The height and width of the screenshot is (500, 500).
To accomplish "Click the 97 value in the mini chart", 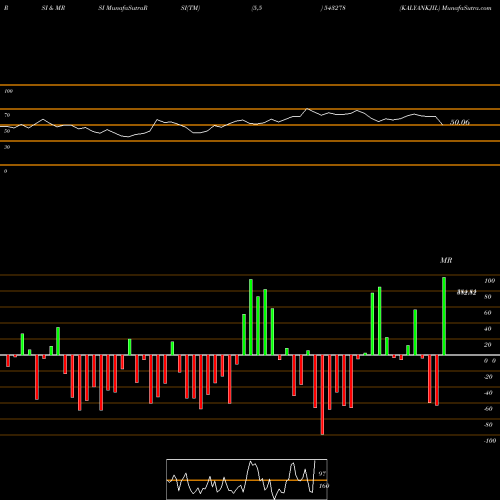I will (x=322, y=474).
